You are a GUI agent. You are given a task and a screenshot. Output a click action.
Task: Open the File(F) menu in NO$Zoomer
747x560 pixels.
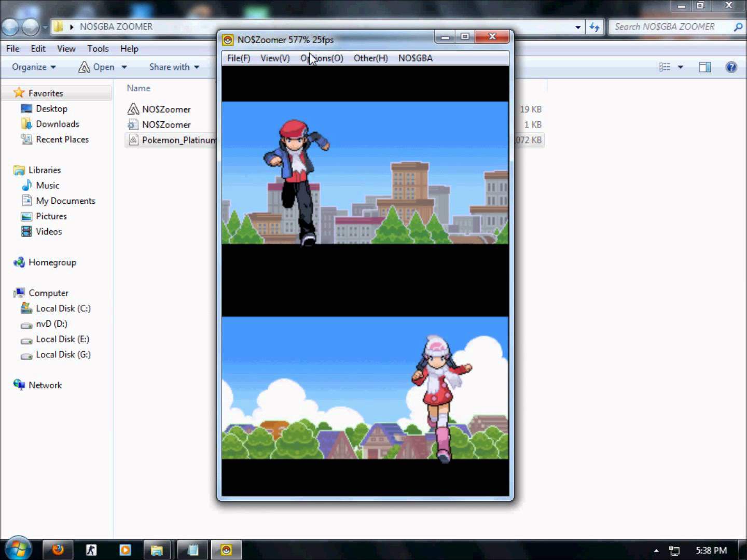click(x=239, y=58)
